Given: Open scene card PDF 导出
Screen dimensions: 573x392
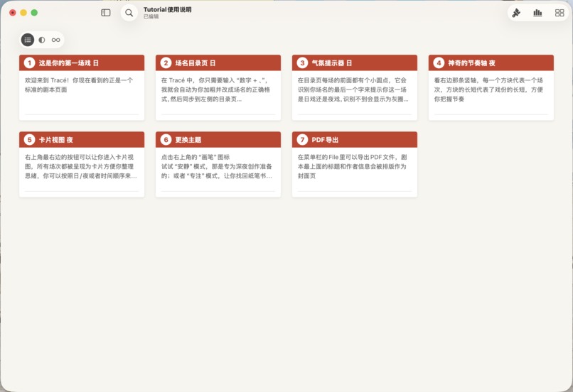Looking at the screenshot, I should coord(355,164).
